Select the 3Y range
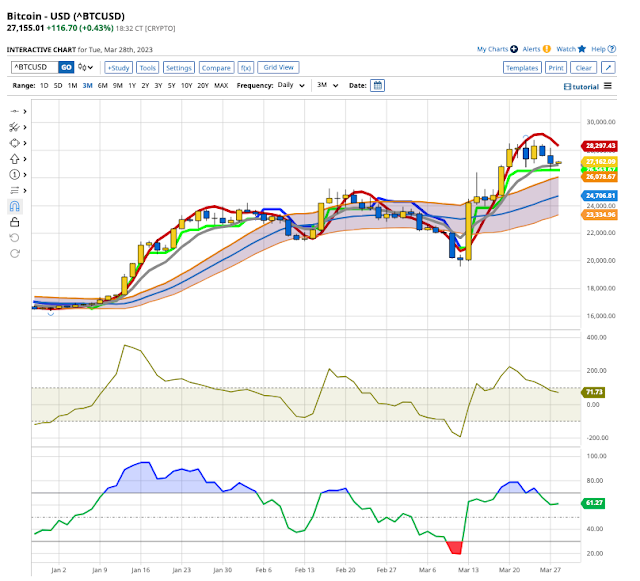The image size is (640, 581). pos(158,86)
